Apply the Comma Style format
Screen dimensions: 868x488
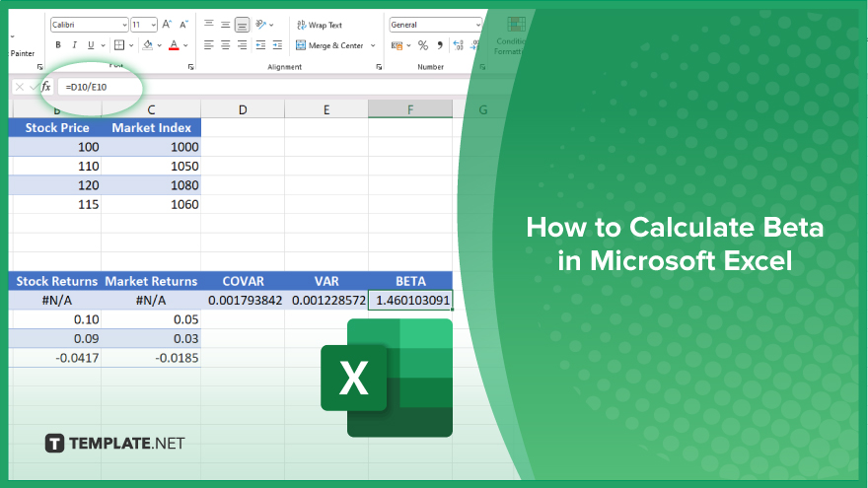440,45
